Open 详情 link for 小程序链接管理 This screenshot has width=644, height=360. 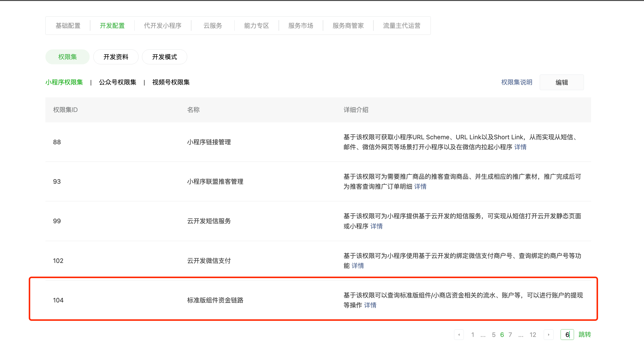pyautogui.click(x=520, y=147)
